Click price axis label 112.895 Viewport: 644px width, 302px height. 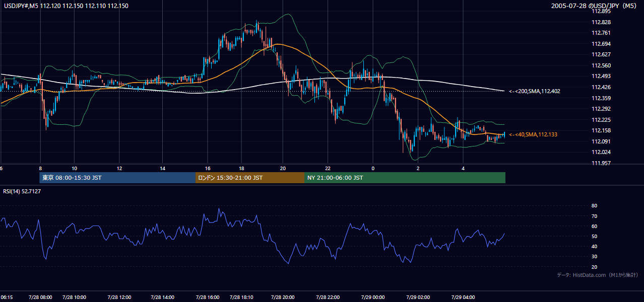pyautogui.click(x=601, y=11)
